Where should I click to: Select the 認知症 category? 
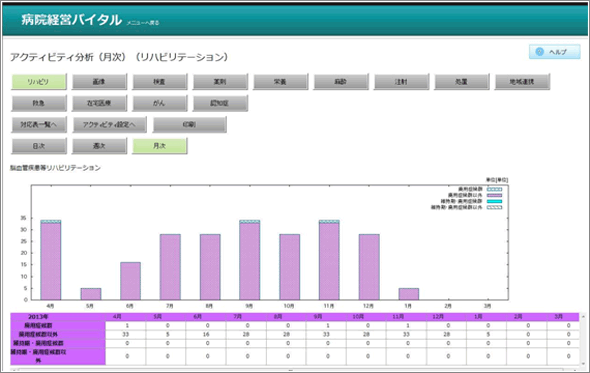(x=220, y=103)
